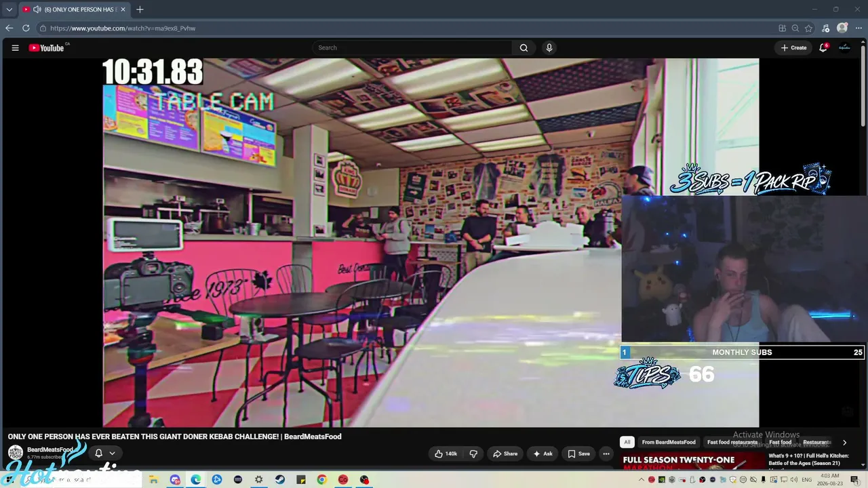The height and width of the screenshot is (488, 868).
Task: Click the video player area
Action: [x=431, y=243]
